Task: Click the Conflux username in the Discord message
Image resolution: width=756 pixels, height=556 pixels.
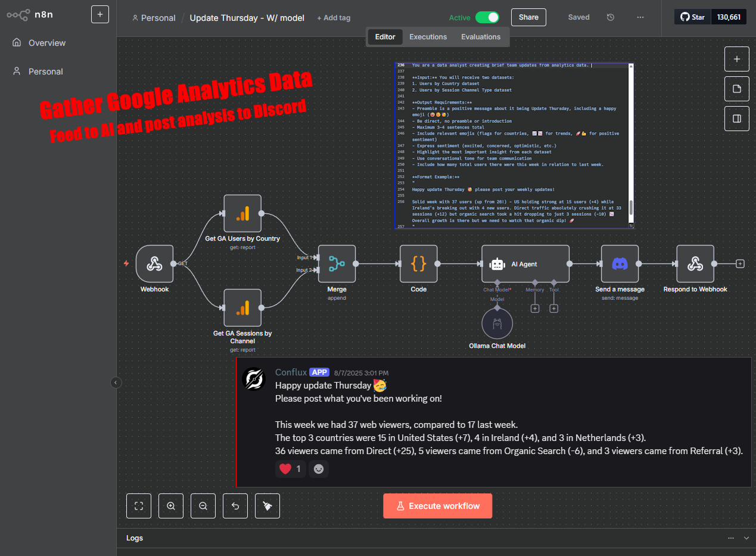Action: pyautogui.click(x=290, y=372)
